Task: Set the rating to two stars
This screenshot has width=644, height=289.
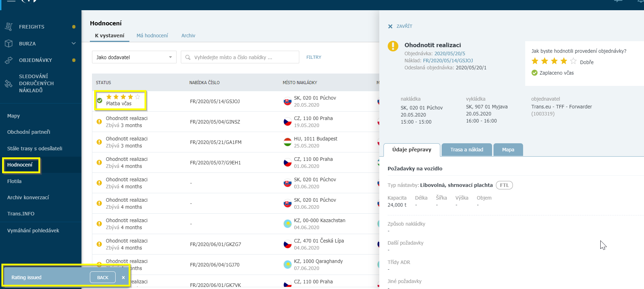Action: click(545, 61)
